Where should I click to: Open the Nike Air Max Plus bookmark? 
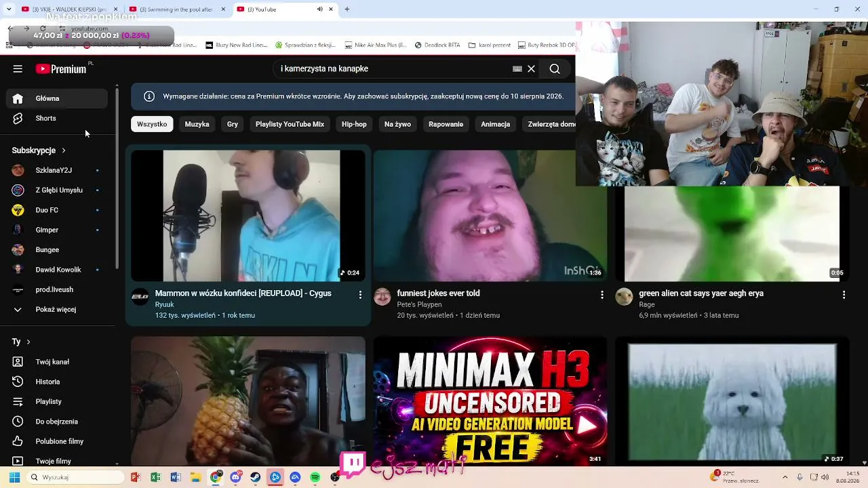tap(376, 45)
